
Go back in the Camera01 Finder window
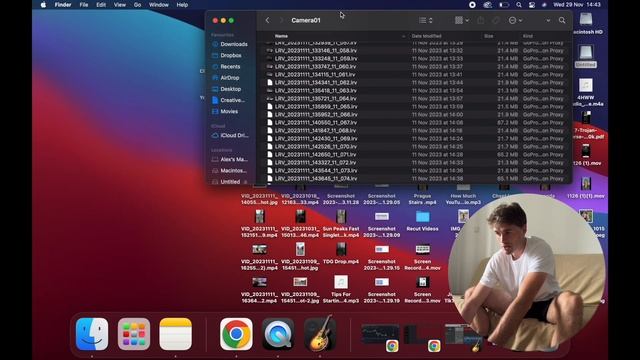click(267, 20)
